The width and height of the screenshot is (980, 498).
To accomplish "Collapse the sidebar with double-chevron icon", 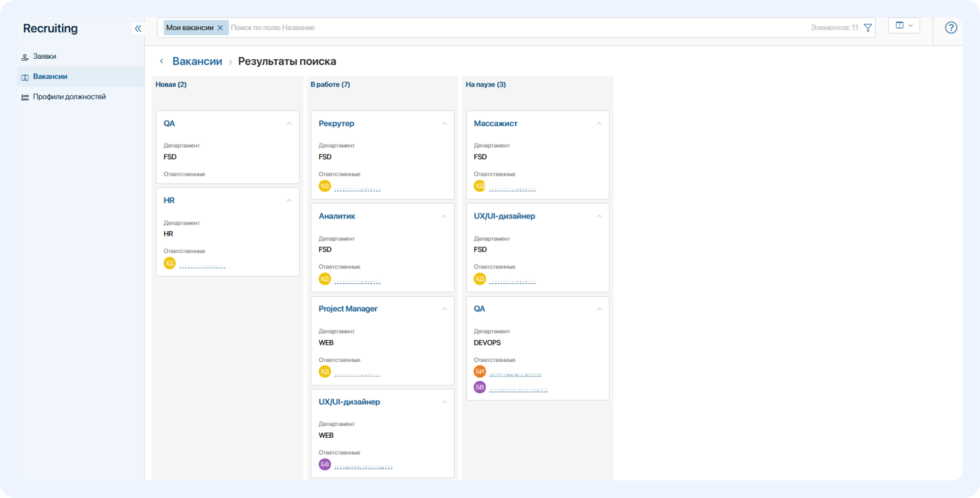I will pyautogui.click(x=138, y=29).
